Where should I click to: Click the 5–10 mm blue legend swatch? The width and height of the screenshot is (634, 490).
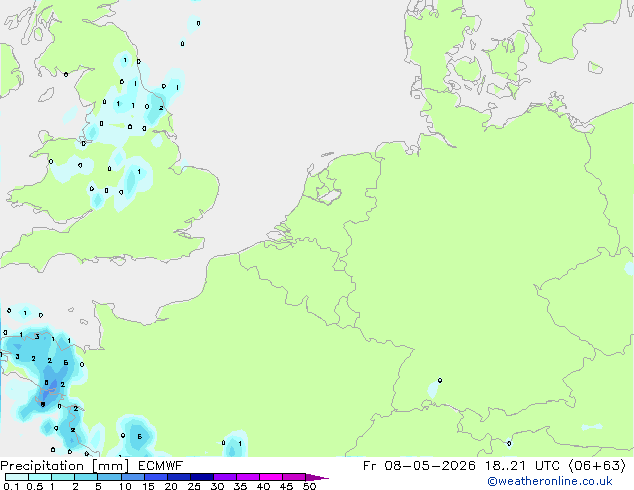tap(109, 477)
